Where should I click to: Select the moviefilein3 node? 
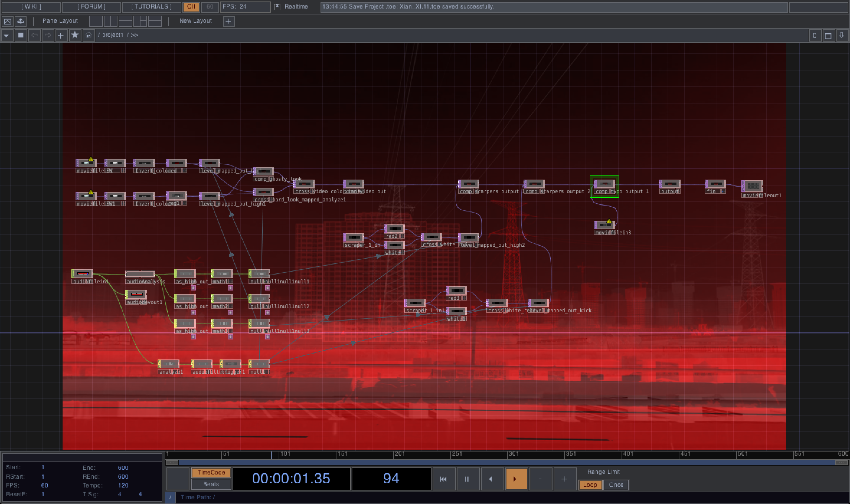(604, 225)
